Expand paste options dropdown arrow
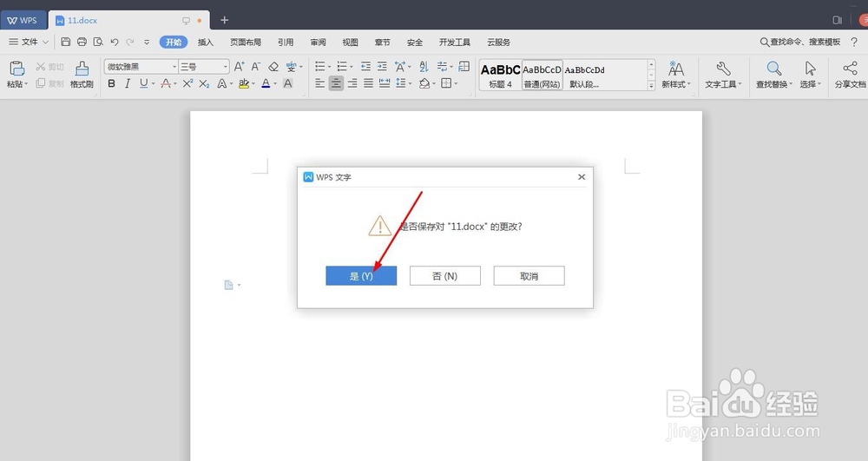Image resolution: width=868 pixels, height=461 pixels. [x=26, y=84]
